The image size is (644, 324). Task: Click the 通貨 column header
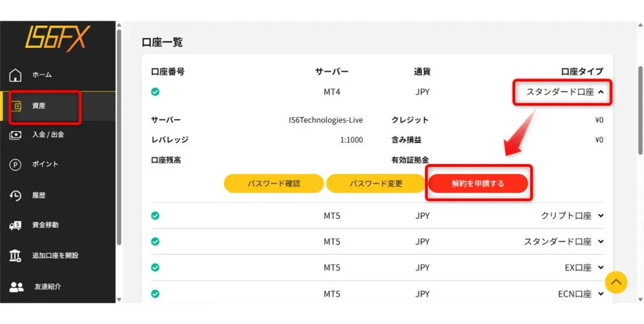[x=422, y=72]
